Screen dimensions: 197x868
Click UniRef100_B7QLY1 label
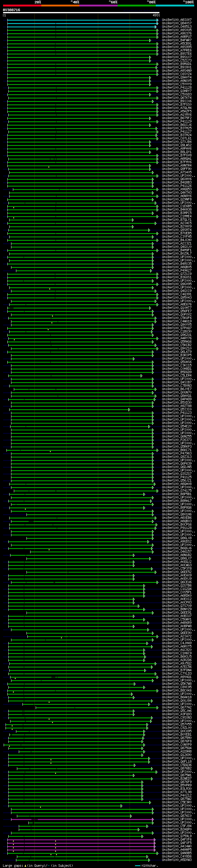point(177,220)
